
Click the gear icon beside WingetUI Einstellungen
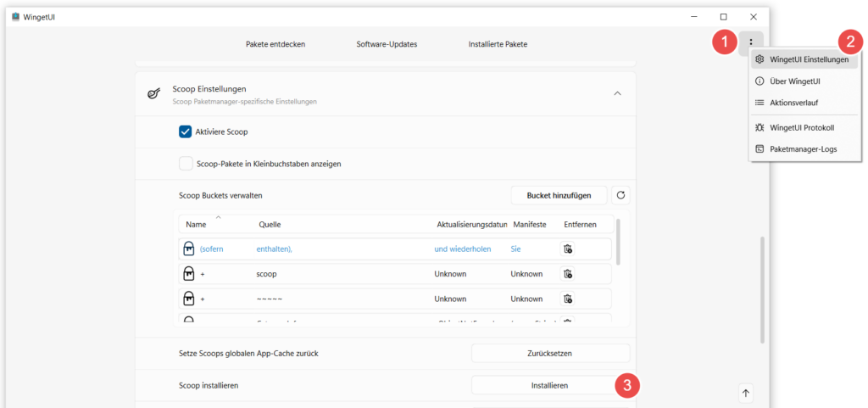click(760, 59)
